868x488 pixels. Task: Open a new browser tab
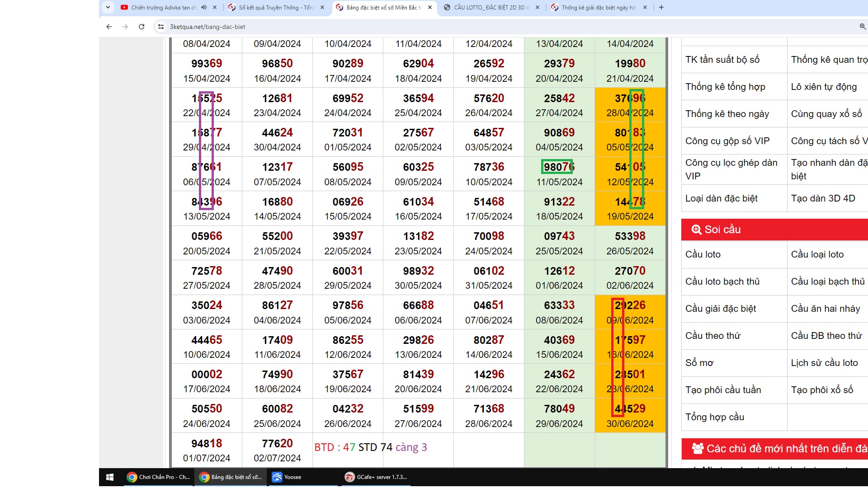pos(661,7)
